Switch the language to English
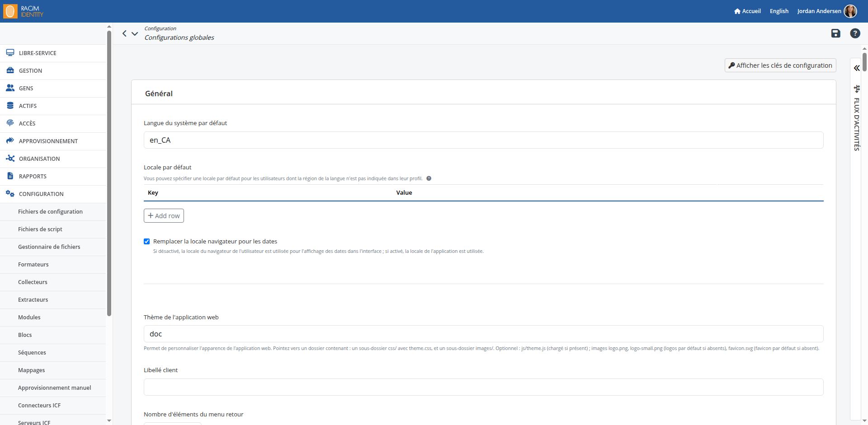868x425 pixels. pos(779,11)
